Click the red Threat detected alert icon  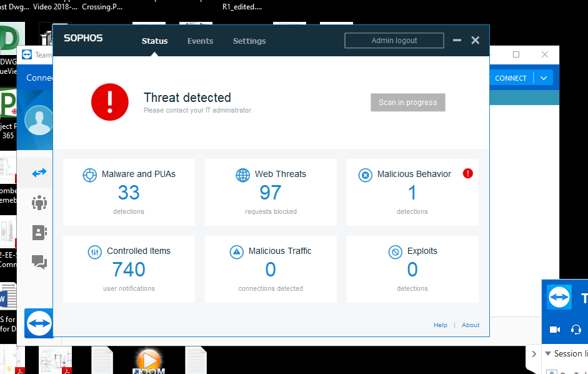coord(110,102)
